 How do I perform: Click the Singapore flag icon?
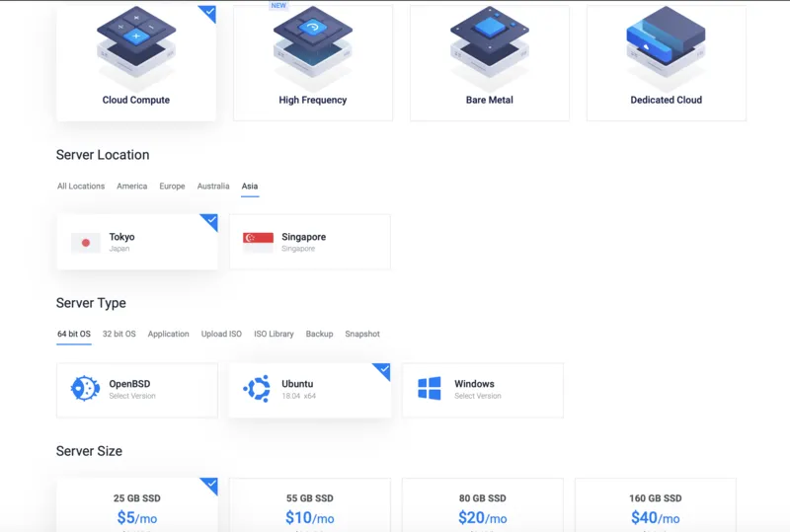[258, 243]
